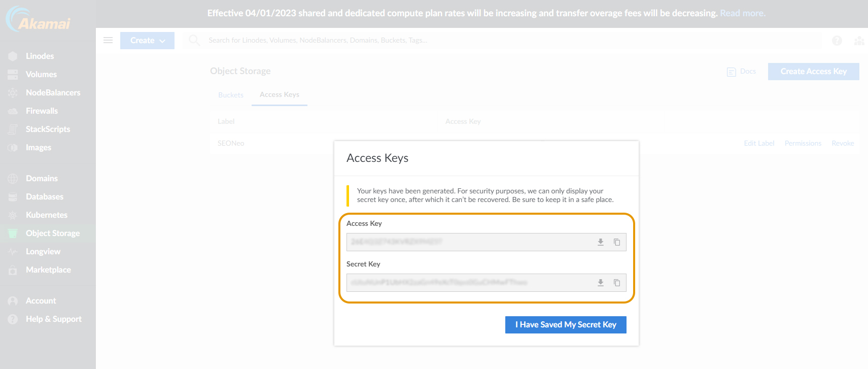Click the Create Access Key button
The height and width of the screenshot is (369, 868).
pos(813,72)
